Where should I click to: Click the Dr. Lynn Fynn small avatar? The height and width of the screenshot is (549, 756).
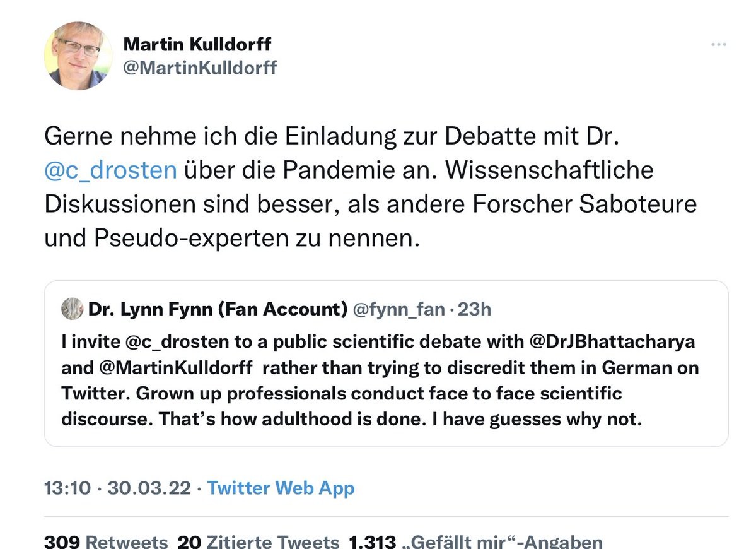[x=72, y=309]
